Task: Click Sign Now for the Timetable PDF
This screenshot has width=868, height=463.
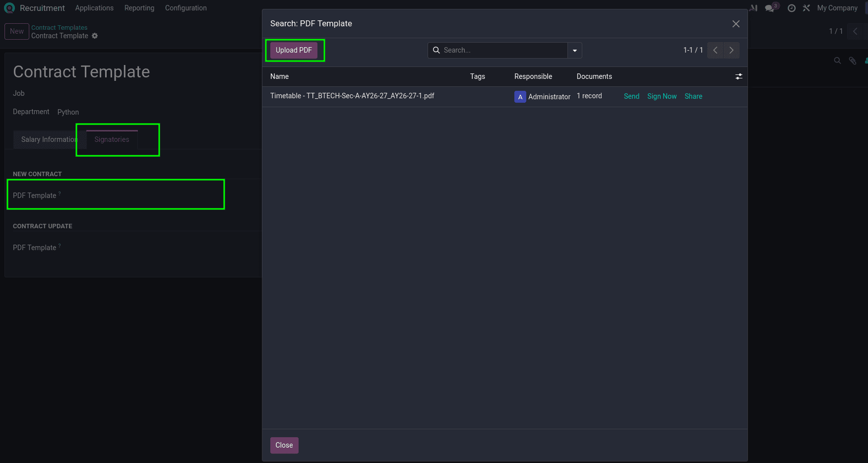Action: [x=662, y=96]
